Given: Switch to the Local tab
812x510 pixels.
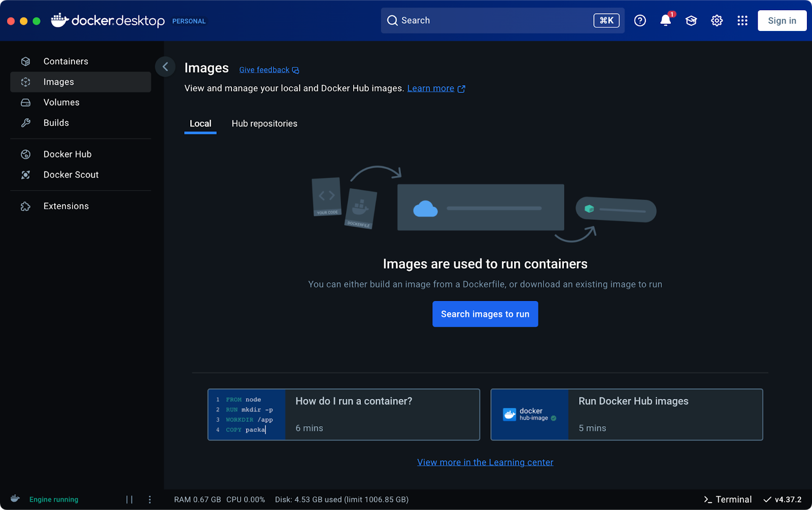Looking at the screenshot, I should pos(200,124).
